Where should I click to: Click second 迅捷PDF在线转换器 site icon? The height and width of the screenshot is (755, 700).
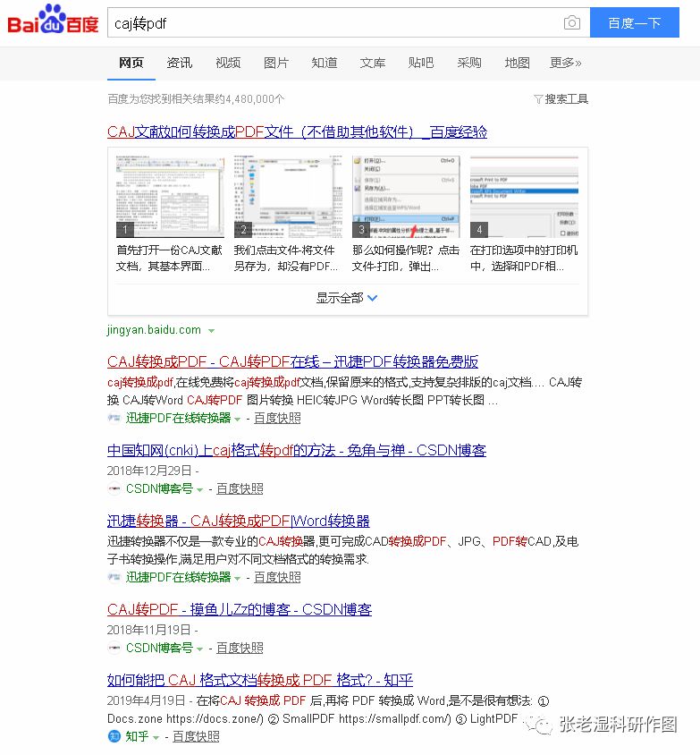pyautogui.click(x=114, y=577)
